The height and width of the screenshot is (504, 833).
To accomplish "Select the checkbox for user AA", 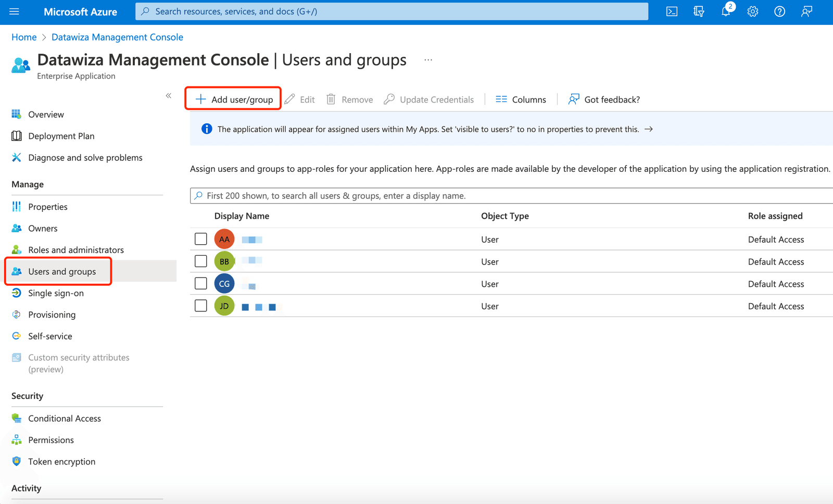I will pos(201,239).
